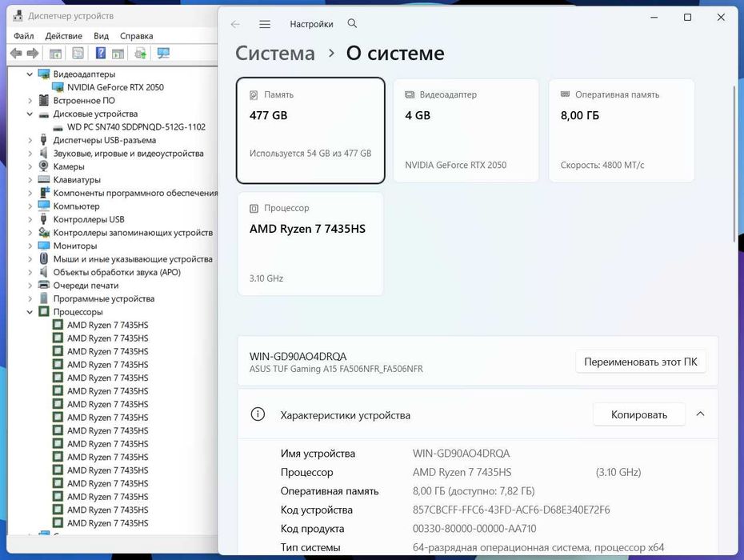Click the Видеоадаптеры category icon
This screenshot has height=560, width=744.
tap(44, 74)
